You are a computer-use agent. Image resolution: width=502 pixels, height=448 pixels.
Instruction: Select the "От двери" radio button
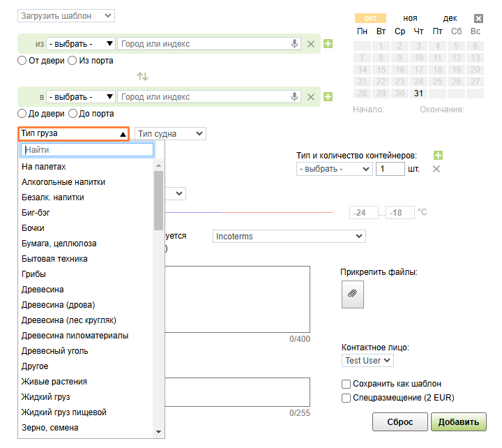click(22, 61)
